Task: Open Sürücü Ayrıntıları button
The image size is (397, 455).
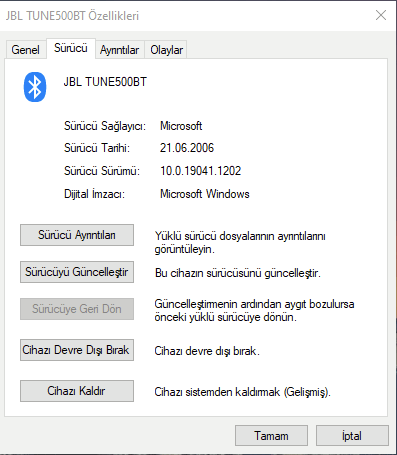Action: coord(77,235)
